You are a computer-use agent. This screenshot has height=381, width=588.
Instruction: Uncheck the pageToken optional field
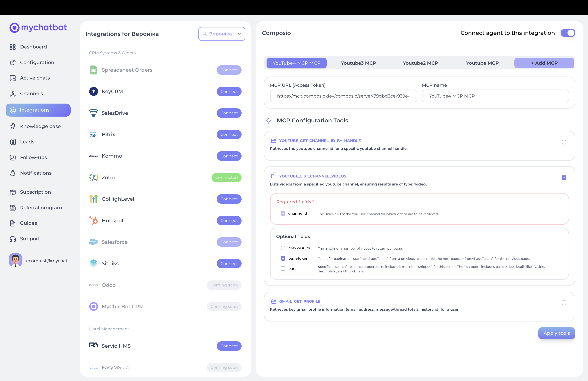point(283,258)
